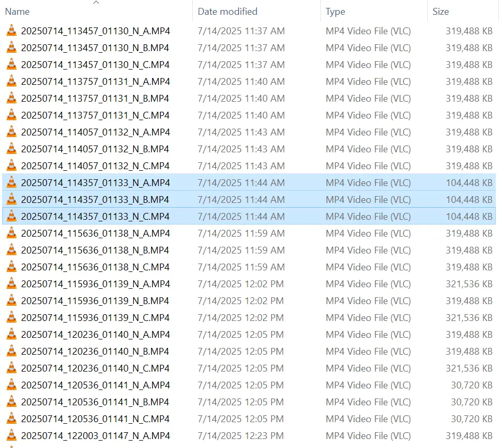
Task: Select file name 20250714_113757_01131_N_A.MP4
Action: pyautogui.click(x=95, y=82)
